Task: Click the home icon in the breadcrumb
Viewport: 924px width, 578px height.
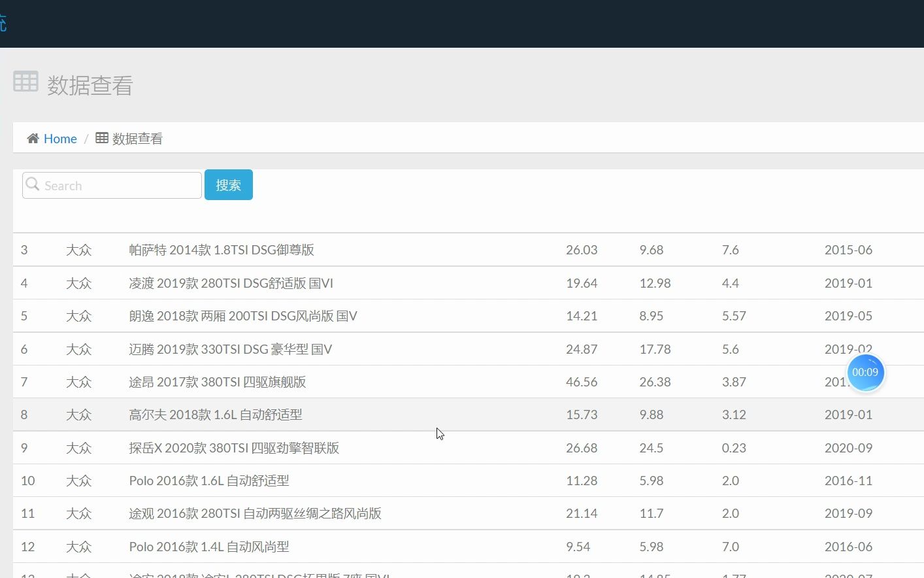Action: [x=33, y=139]
